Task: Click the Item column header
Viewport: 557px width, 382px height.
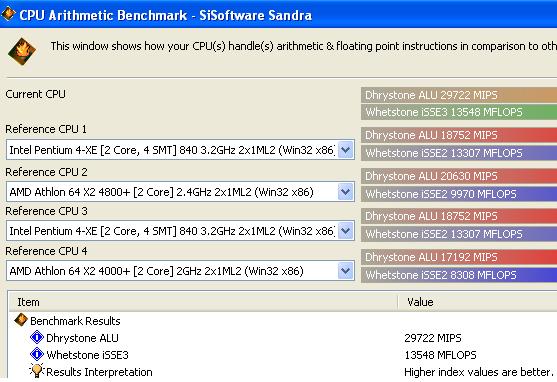Action: (203, 302)
